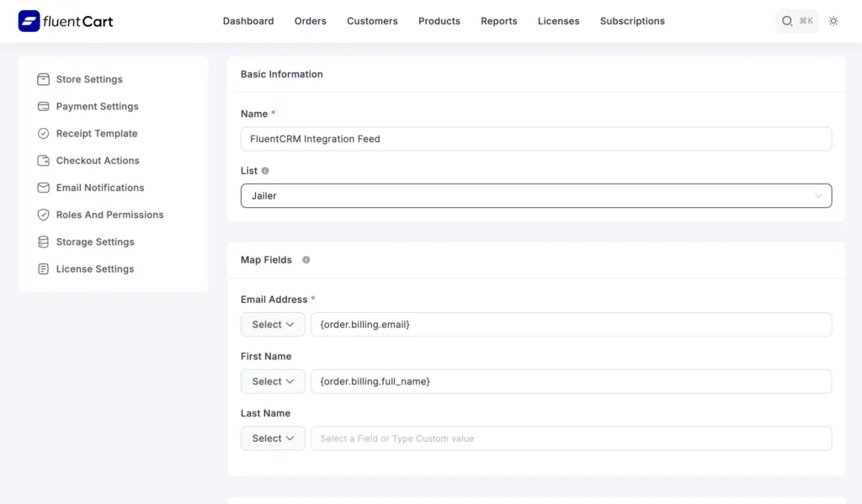
Task: Navigate to Products
Action: tap(439, 21)
